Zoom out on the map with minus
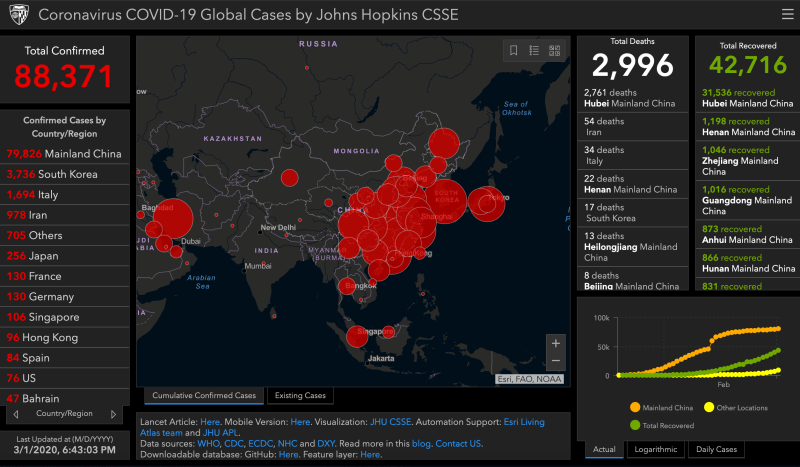 point(556,361)
